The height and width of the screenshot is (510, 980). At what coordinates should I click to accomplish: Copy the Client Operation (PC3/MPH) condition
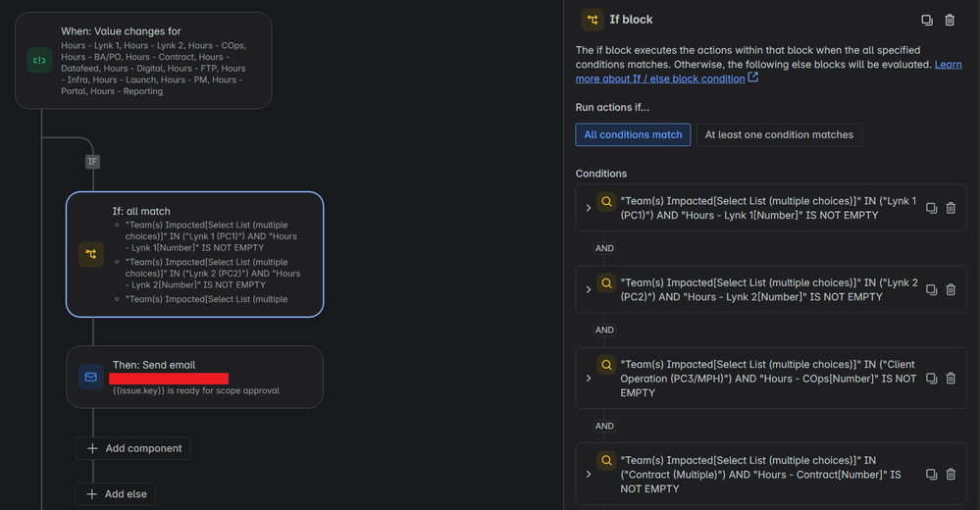point(931,379)
